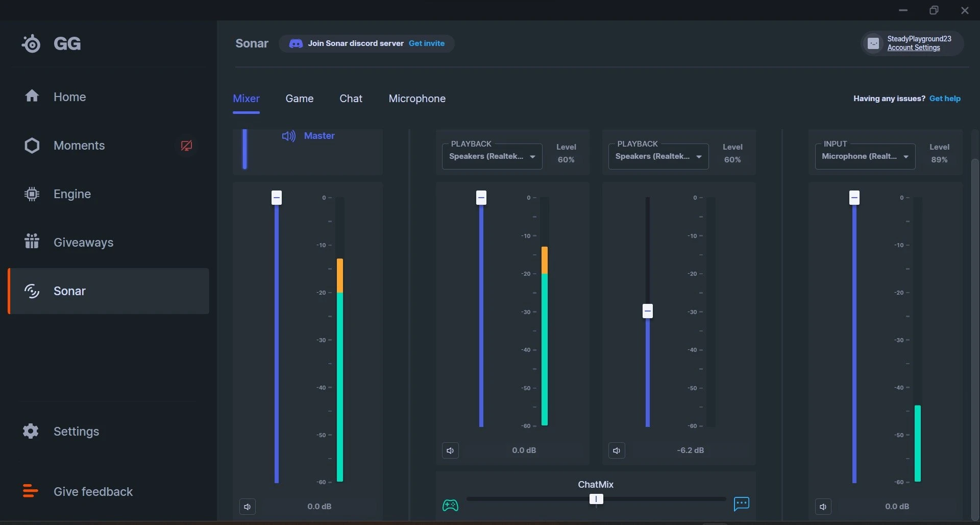Click the Master volume slider handle

click(277, 198)
